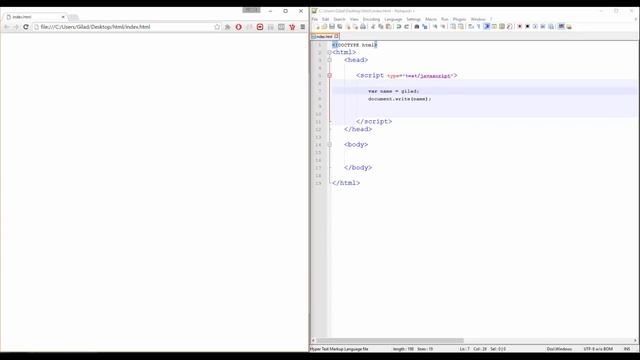Place cursor on the document.write(name) line
Screen dimensions: 640x360
(399, 99)
